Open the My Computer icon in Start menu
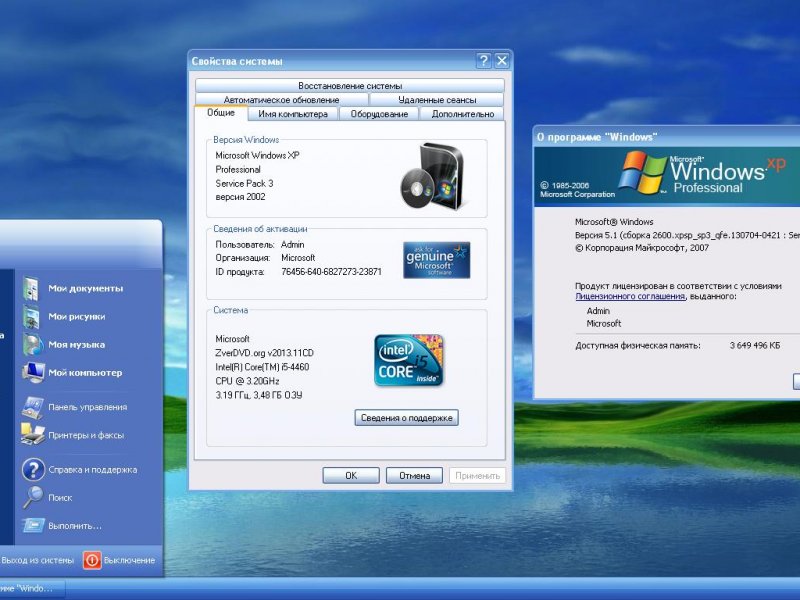800x600 pixels. 33,372
